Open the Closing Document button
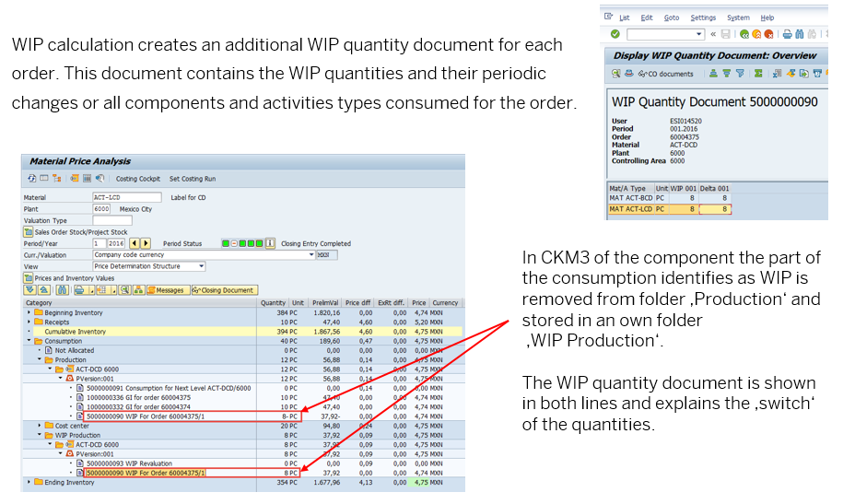 [x=224, y=290]
